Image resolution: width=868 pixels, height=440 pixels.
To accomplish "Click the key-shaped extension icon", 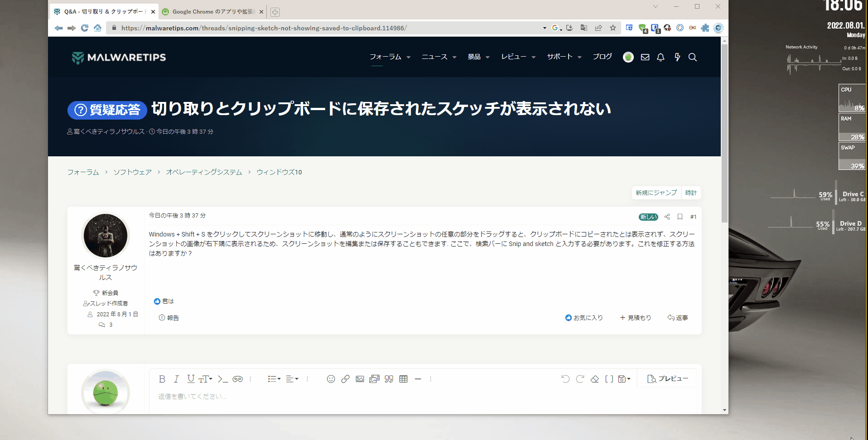I will (x=692, y=28).
